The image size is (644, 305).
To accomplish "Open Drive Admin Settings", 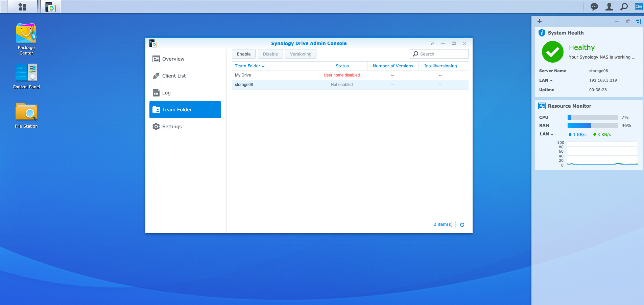I will [x=171, y=126].
